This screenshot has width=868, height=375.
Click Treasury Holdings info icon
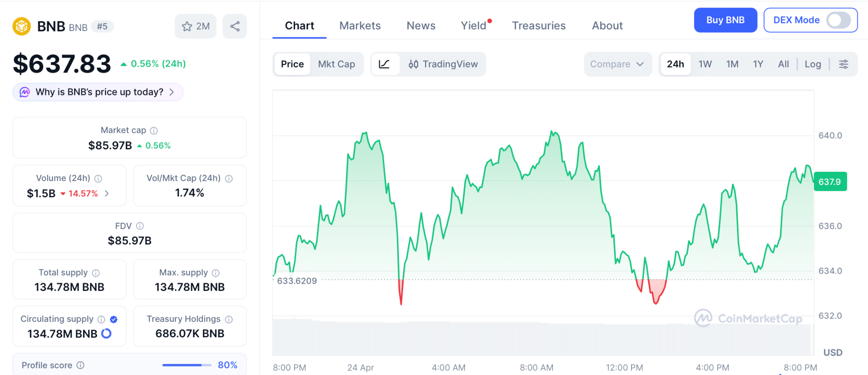coord(229,319)
